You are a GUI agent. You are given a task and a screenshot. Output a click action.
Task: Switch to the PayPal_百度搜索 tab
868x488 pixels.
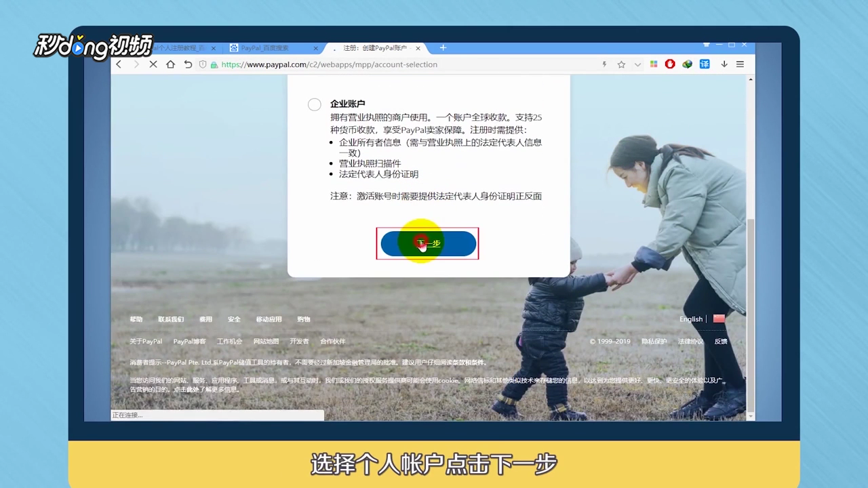(264, 47)
